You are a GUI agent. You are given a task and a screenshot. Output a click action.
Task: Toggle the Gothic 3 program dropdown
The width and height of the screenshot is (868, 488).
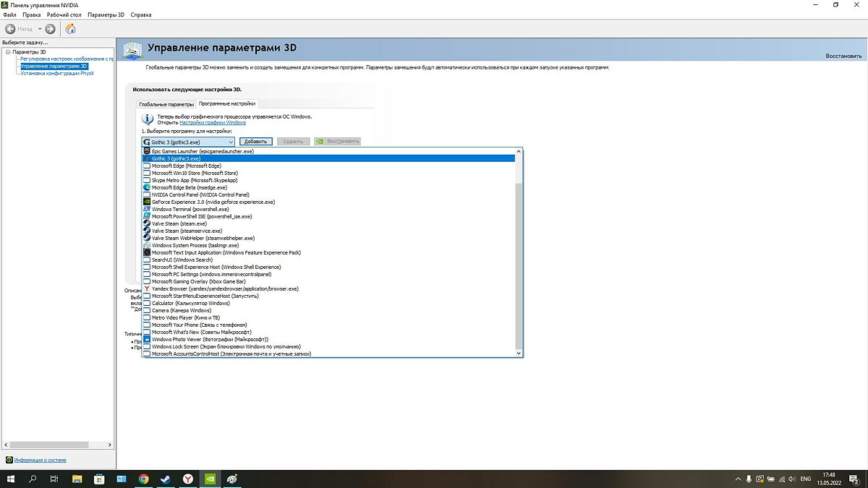pyautogui.click(x=231, y=142)
